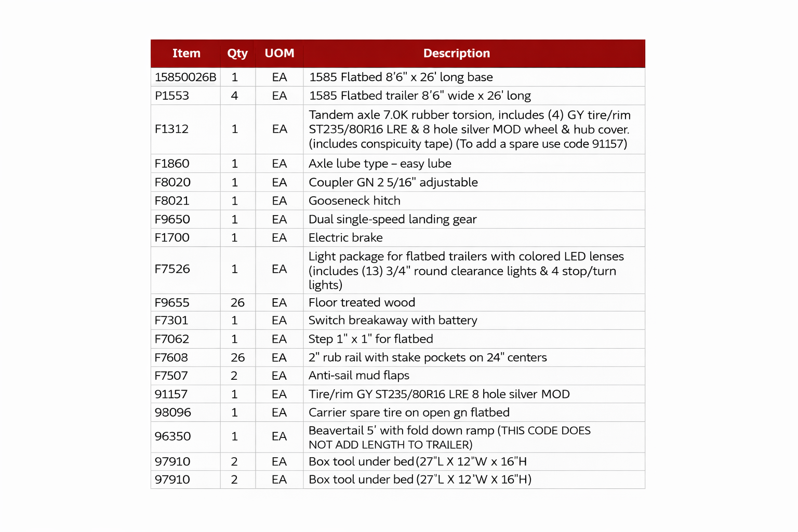Select the P1553 item cell
Image resolution: width=798 pixels, height=532 pixels.
coord(172,96)
